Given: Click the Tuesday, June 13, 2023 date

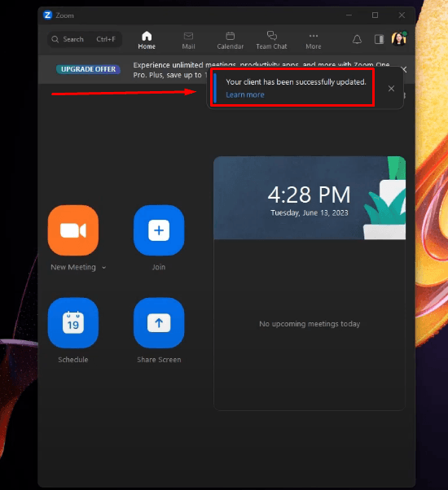Looking at the screenshot, I should pyautogui.click(x=310, y=212).
